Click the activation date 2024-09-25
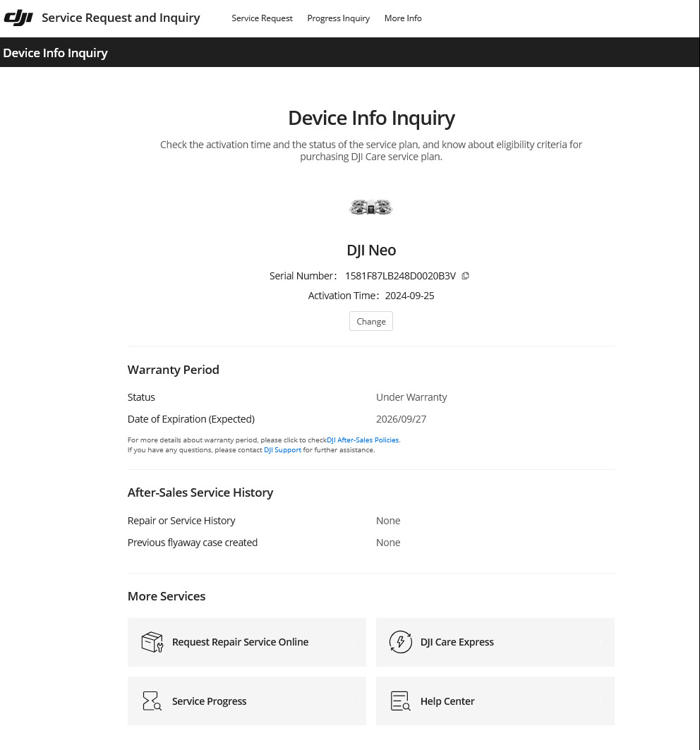700x750 pixels. (409, 296)
